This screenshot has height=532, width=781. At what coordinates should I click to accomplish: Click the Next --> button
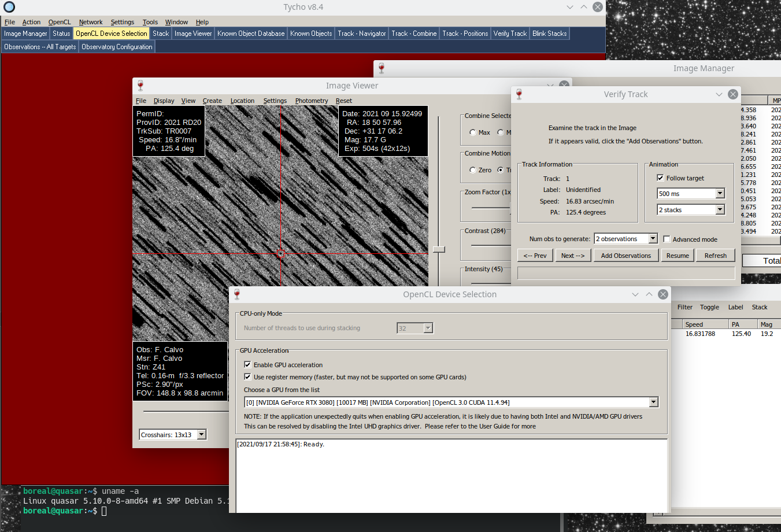573,256
